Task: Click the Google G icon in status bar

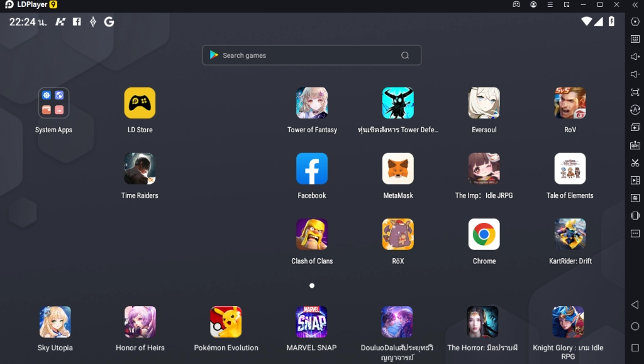Action: click(x=109, y=21)
